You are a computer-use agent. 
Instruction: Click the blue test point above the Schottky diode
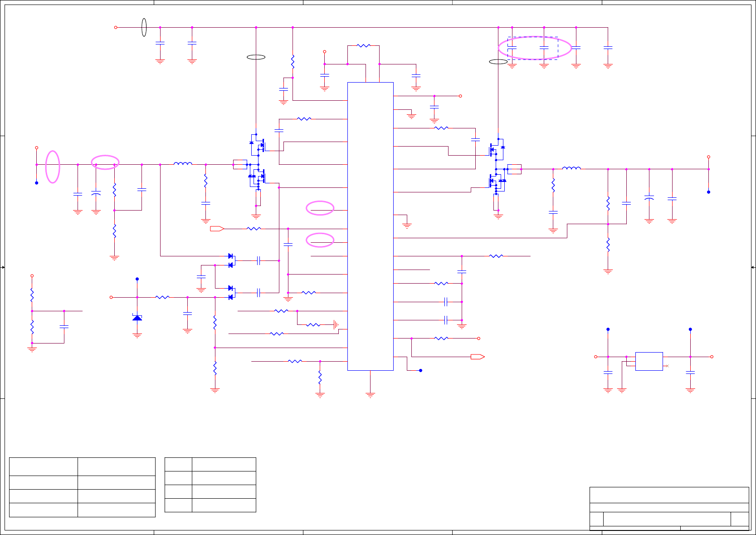137,279
